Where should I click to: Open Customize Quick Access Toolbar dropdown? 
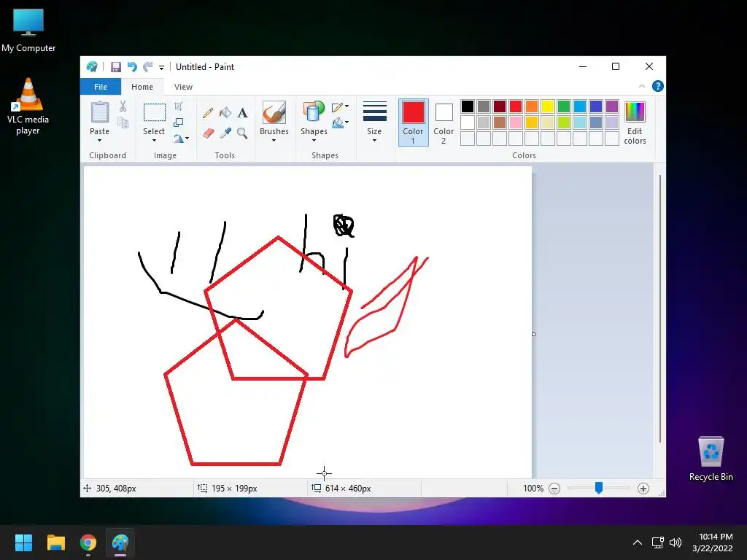161,68
